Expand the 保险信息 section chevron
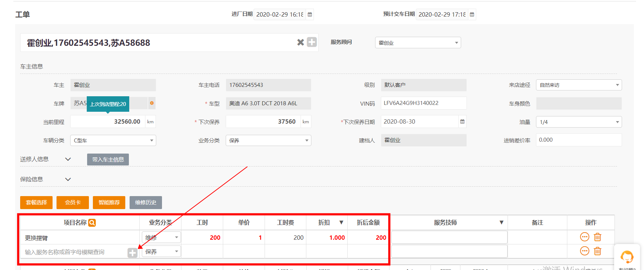 pos(68,179)
